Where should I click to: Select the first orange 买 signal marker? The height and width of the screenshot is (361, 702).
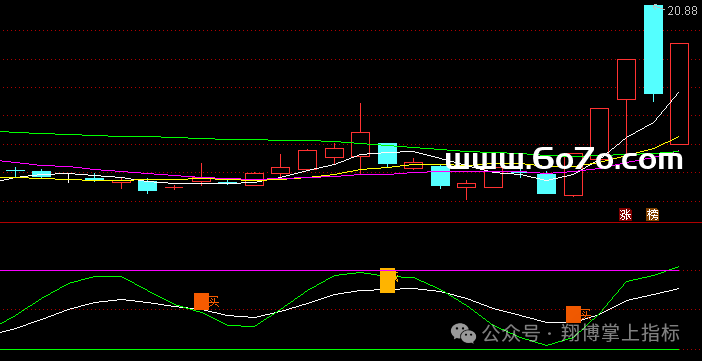201,301
